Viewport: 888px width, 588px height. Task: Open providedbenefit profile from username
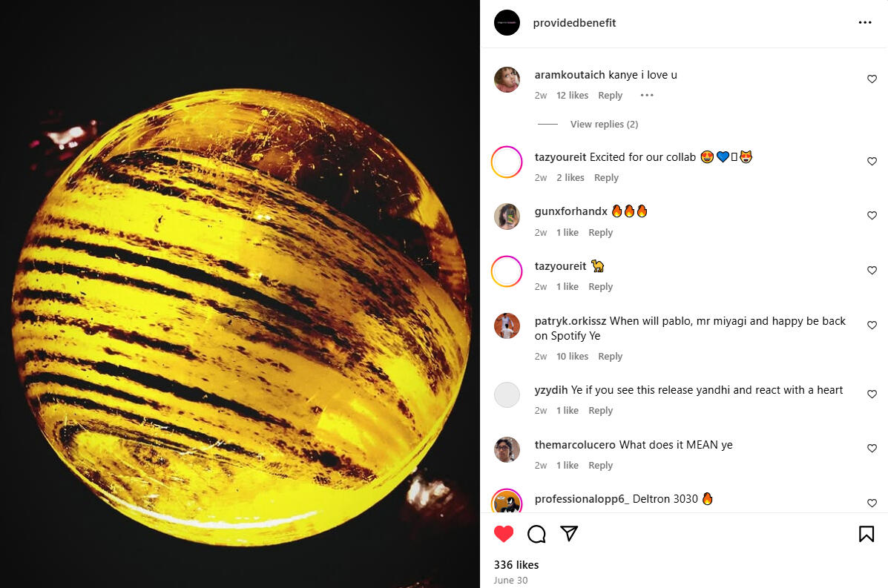pos(574,23)
